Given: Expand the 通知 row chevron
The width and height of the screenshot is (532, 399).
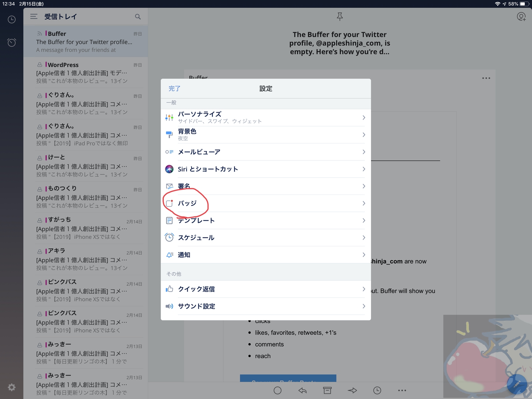Looking at the screenshot, I should 364,255.
